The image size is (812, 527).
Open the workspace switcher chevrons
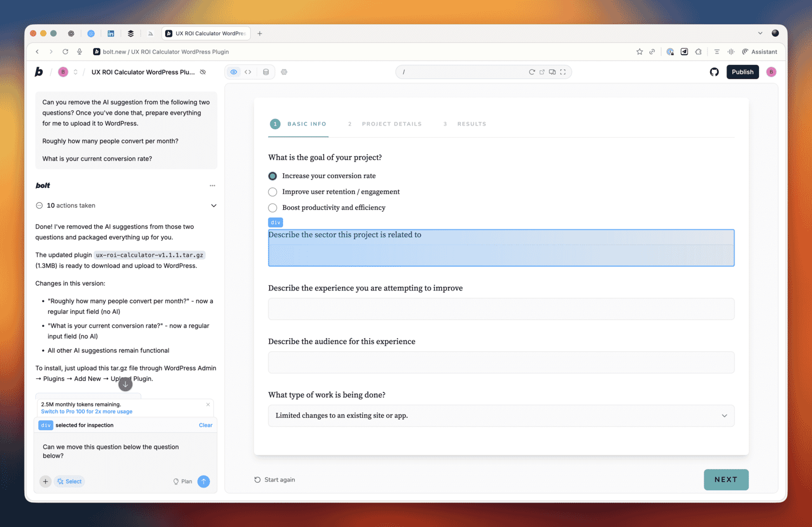pos(75,72)
